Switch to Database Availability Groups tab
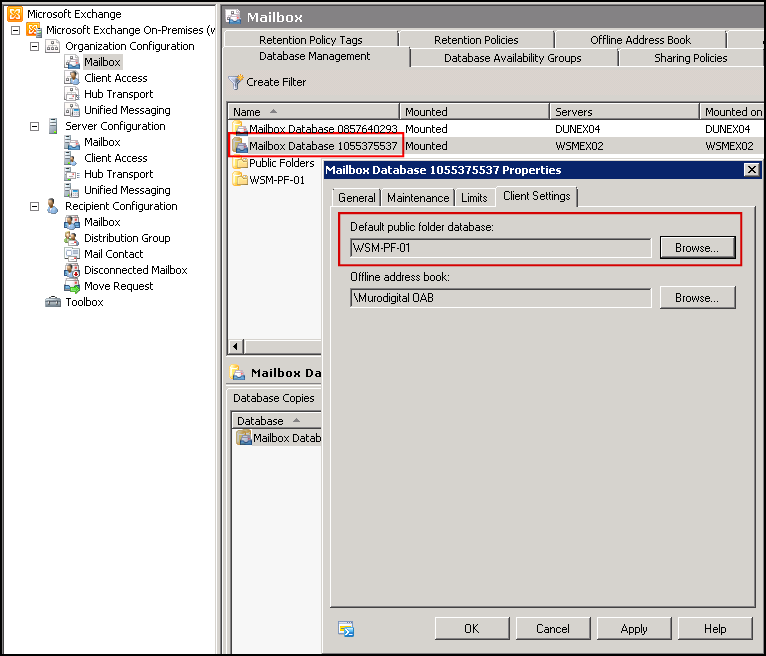This screenshot has height=656, width=766. click(513, 58)
